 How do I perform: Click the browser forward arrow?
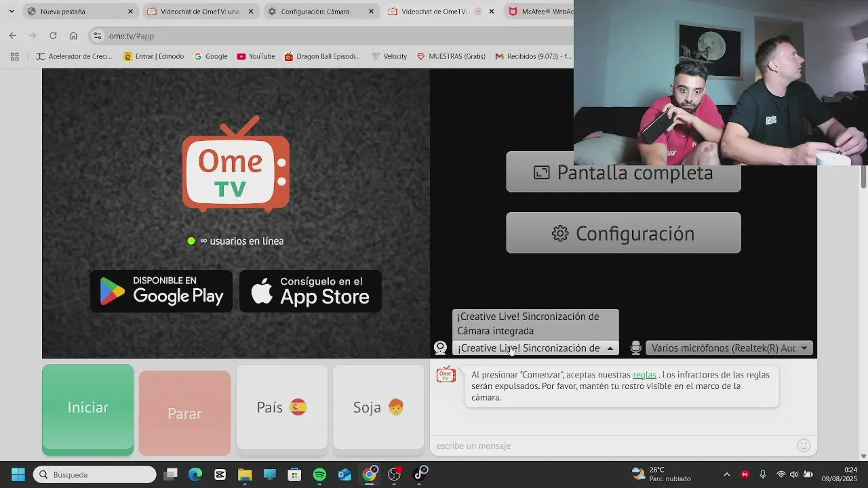(33, 36)
